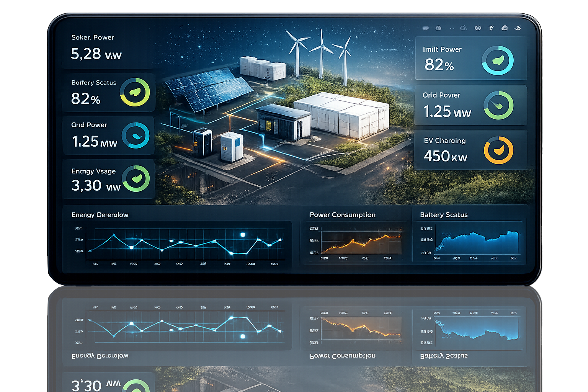
Task: Click the green gauge in Orid Povrer card
Action: coord(498,105)
